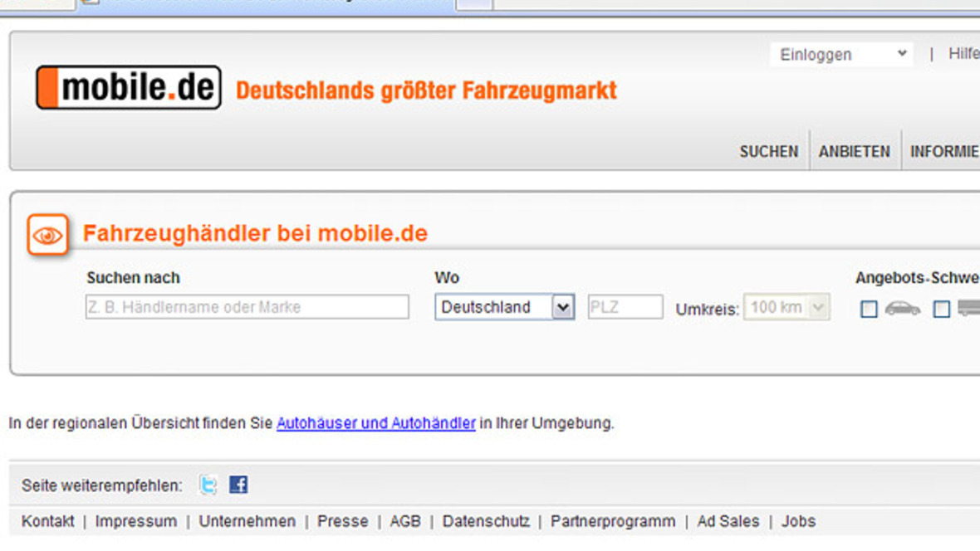Click the orange eye icon beside Fahrzeughändler heading

pos(47,235)
